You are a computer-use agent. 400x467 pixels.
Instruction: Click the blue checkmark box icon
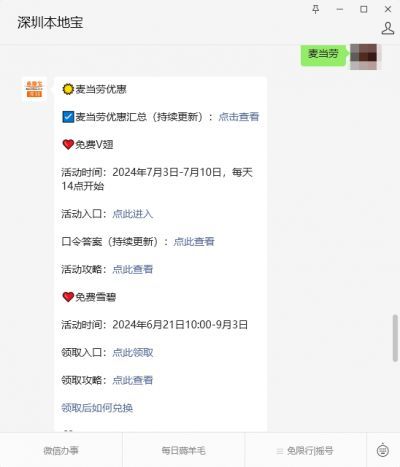(x=68, y=117)
